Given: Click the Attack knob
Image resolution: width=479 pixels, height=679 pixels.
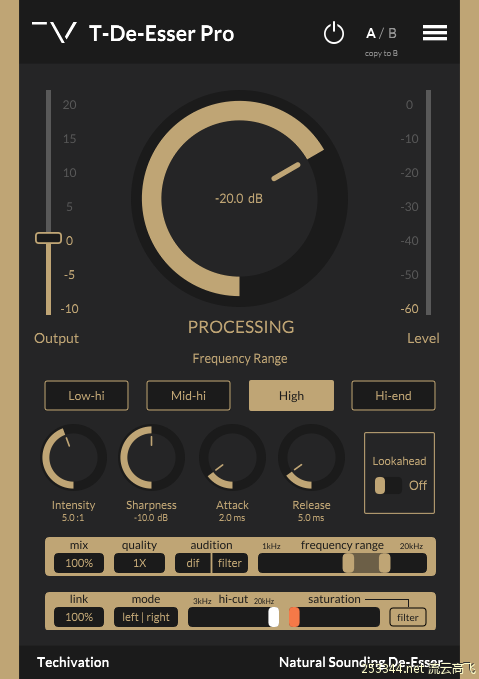Looking at the screenshot, I should 232,458.
